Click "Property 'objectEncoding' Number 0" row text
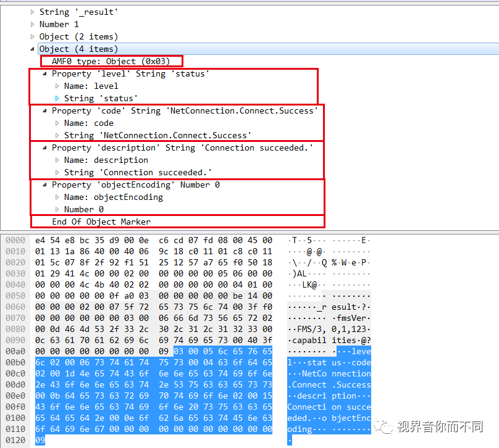Image resolution: width=499 pixels, height=448 pixels. coord(136,185)
